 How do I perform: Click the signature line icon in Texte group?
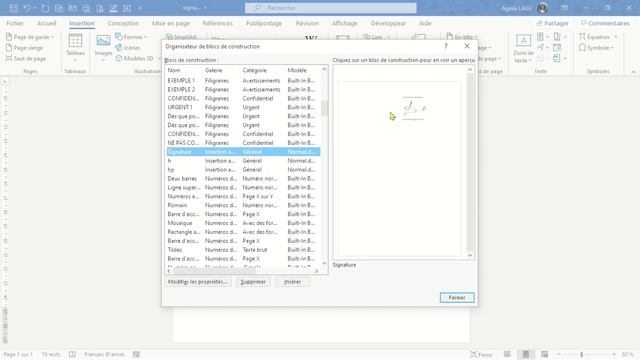coord(557,37)
